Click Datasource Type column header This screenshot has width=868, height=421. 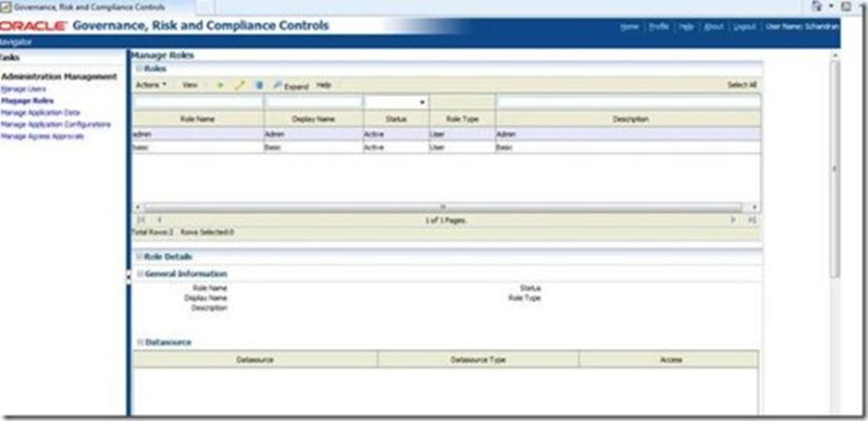[479, 360]
